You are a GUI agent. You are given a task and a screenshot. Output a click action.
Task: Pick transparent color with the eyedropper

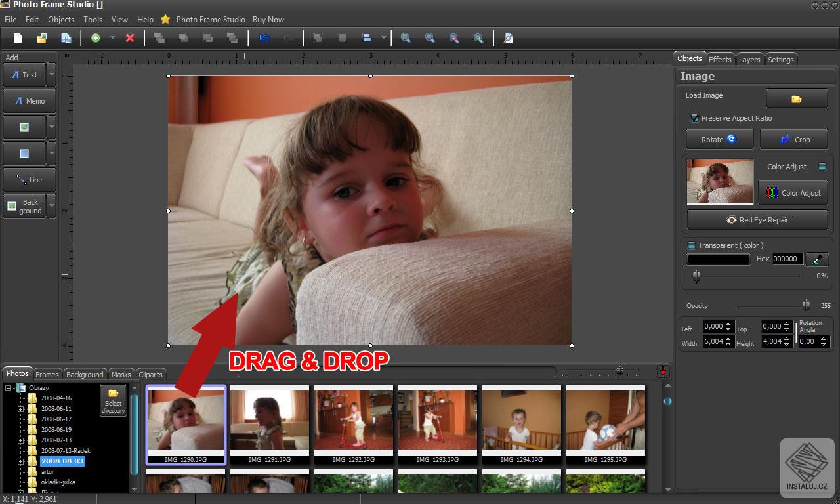(816, 259)
